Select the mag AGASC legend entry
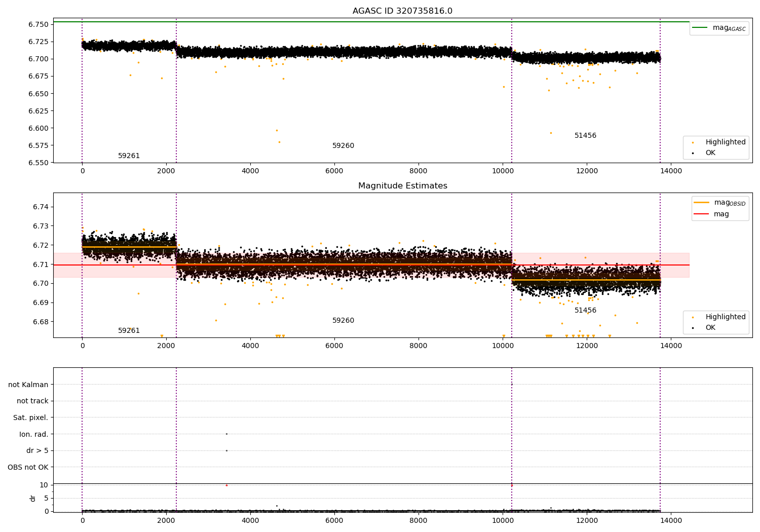Screen dimensions: 760x532 point(719,28)
